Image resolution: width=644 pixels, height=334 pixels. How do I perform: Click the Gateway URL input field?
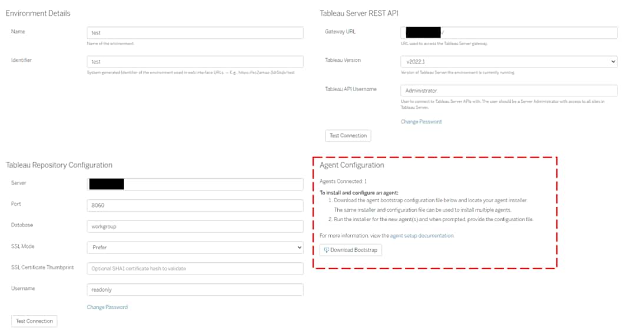click(509, 33)
